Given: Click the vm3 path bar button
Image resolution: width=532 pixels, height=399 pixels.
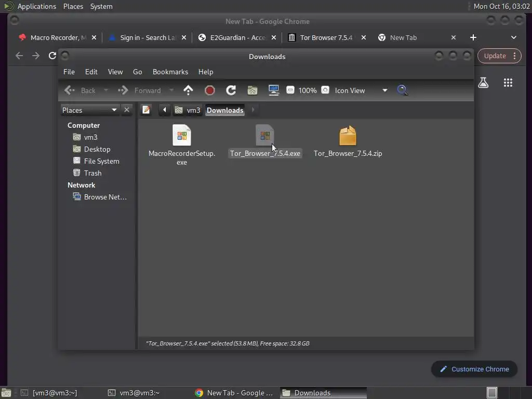Looking at the screenshot, I should [188, 110].
